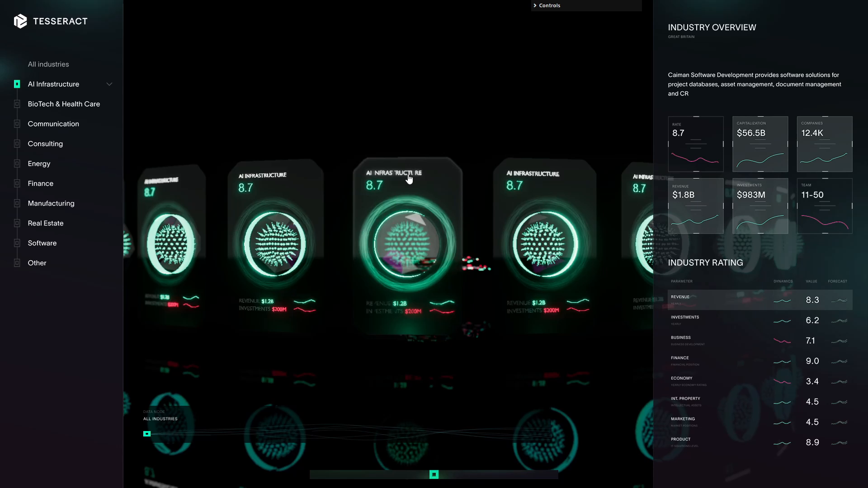Click the square marker beside Real Estate
This screenshot has height=488, width=868.
(x=17, y=223)
